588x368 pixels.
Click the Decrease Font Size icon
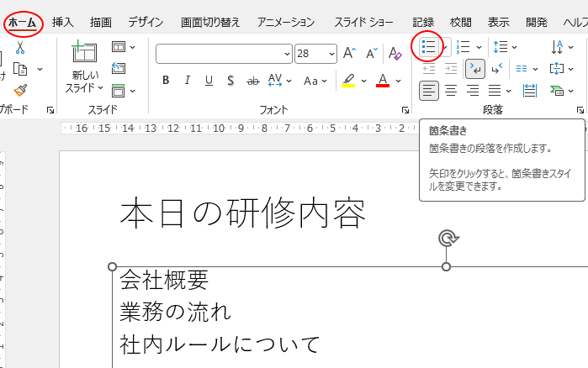372,53
